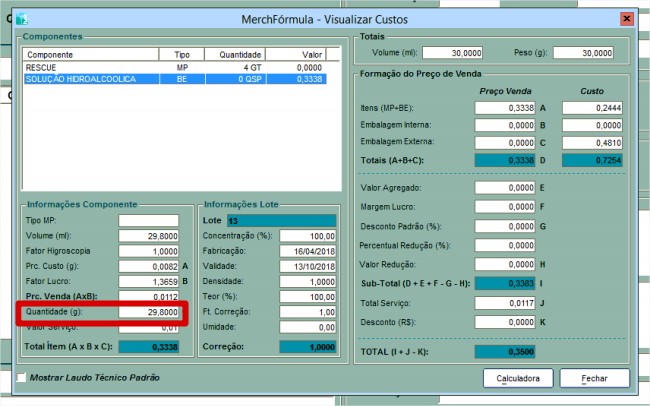Close the Visualizar Custos window

[x=626, y=18]
